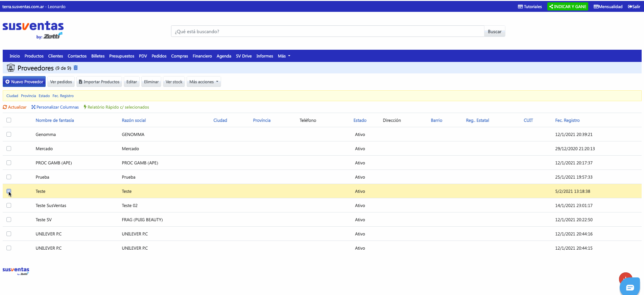
Task: Click the Ver stock button
Action: tap(174, 82)
